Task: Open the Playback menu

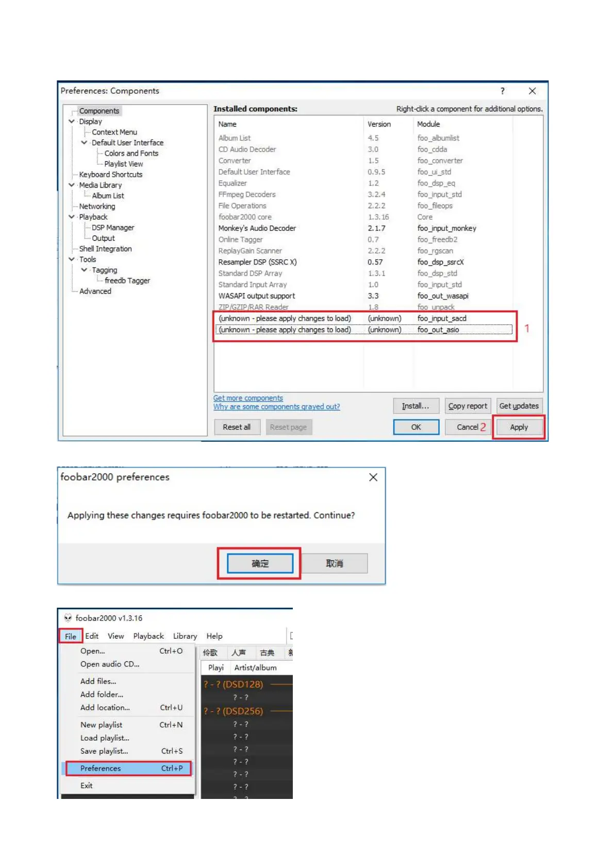Action: (148, 637)
